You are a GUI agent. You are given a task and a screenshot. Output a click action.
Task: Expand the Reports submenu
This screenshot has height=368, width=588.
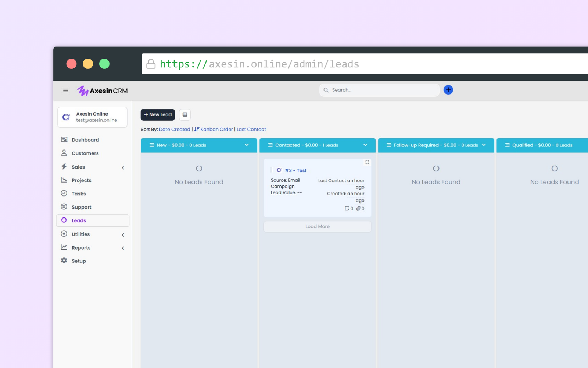click(123, 248)
